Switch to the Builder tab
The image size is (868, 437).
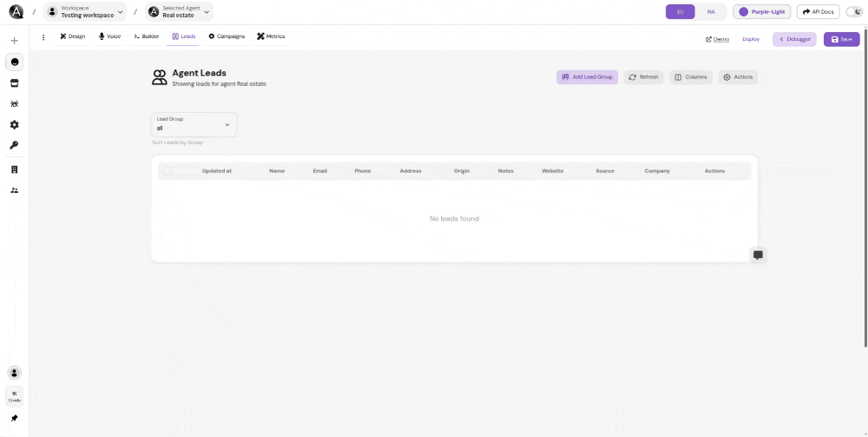click(146, 36)
